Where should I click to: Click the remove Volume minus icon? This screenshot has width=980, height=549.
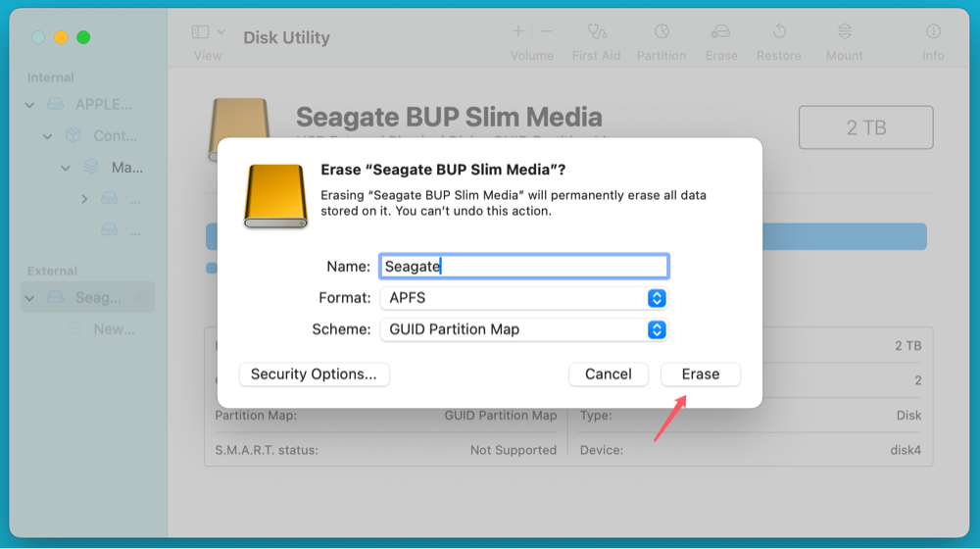pyautogui.click(x=546, y=31)
